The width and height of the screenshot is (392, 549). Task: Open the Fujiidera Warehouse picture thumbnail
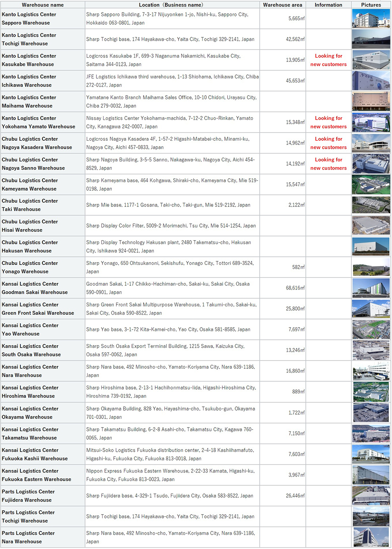coord(371,496)
